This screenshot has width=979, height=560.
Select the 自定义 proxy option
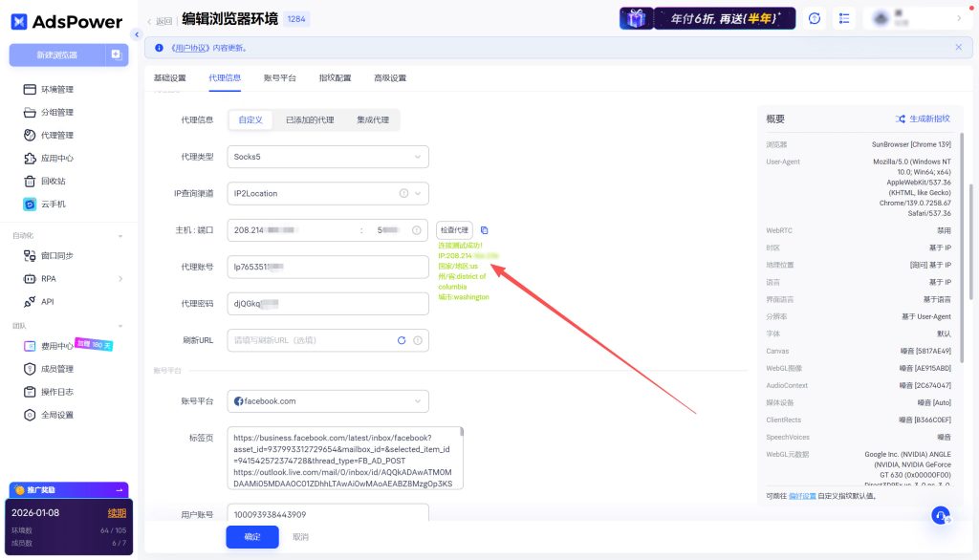250,119
